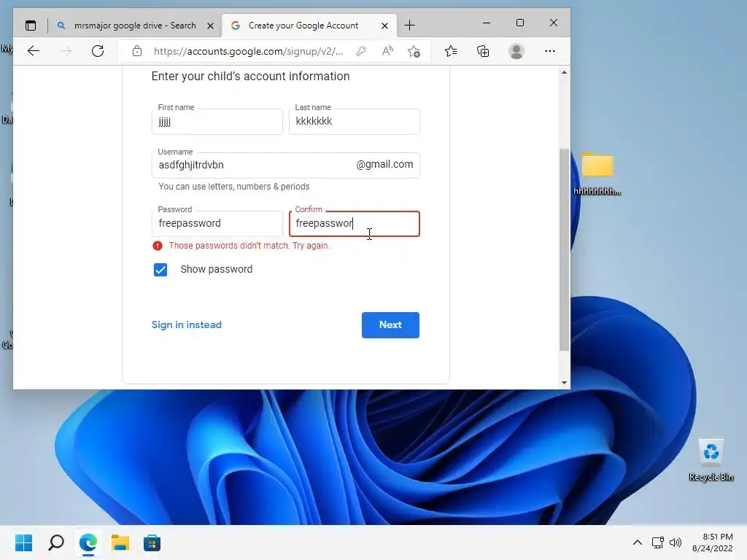Close the Create your Google Account tab
The height and width of the screenshot is (560, 747).
coord(384,26)
